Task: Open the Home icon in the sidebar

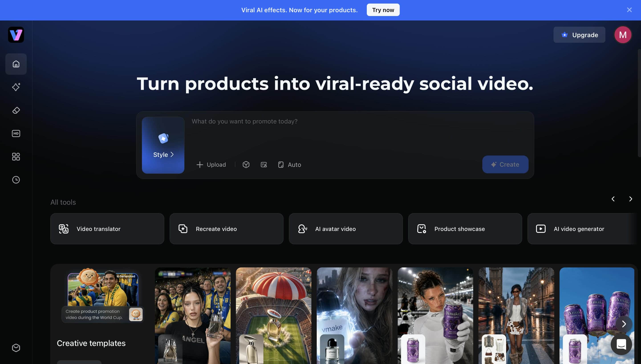Action: pos(16,64)
